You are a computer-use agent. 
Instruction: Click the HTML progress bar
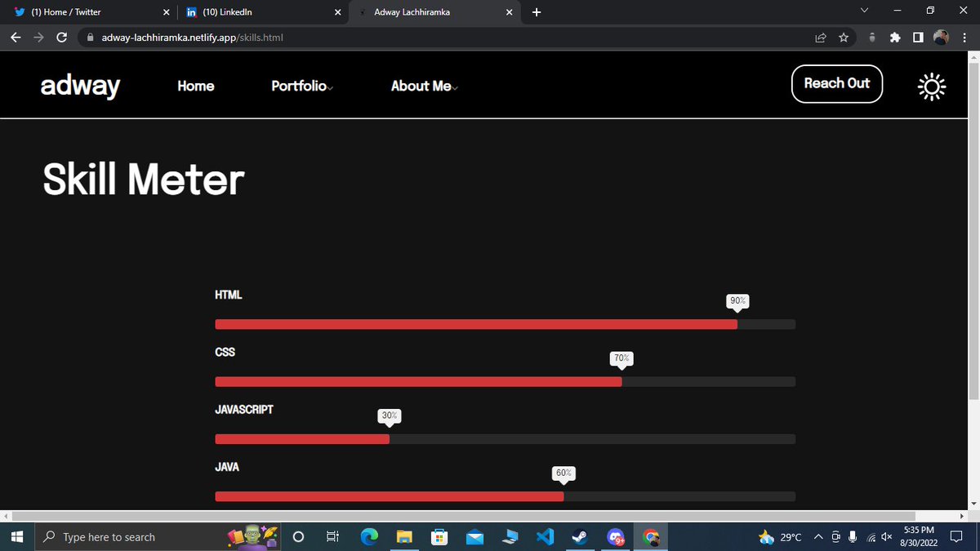pos(505,324)
